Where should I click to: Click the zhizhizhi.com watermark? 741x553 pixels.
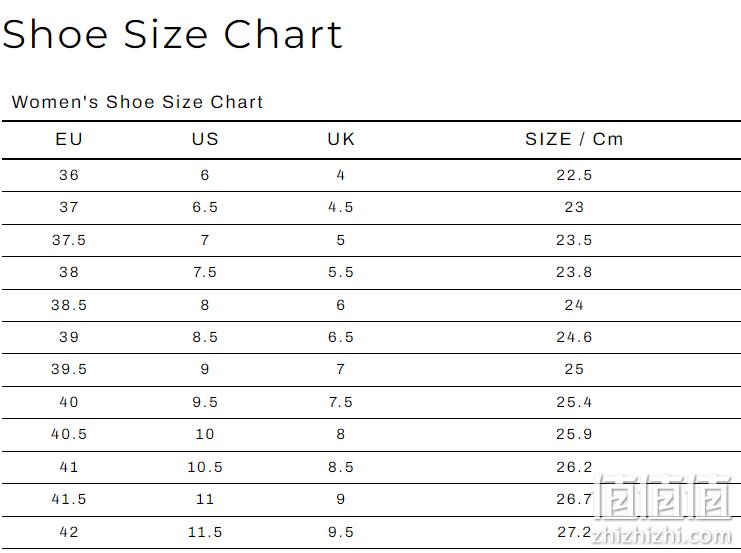(662, 536)
